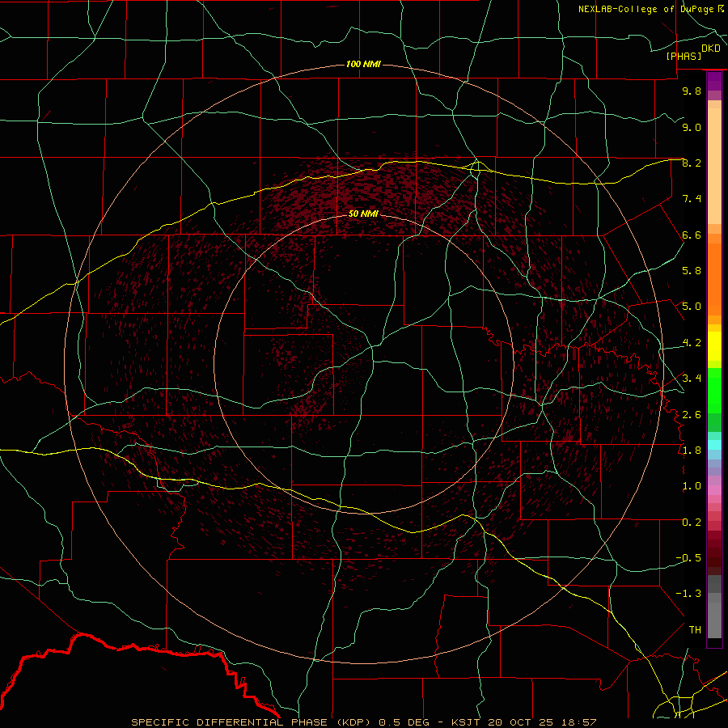Click the 50 NMI range ring label
Image resolution: width=728 pixels, height=728 pixels.
[x=363, y=214]
